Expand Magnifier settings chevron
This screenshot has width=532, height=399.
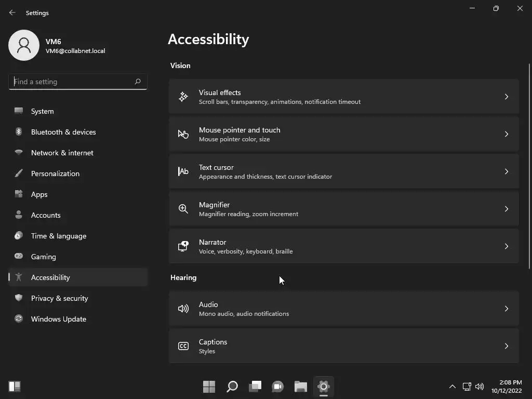[506, 209]
